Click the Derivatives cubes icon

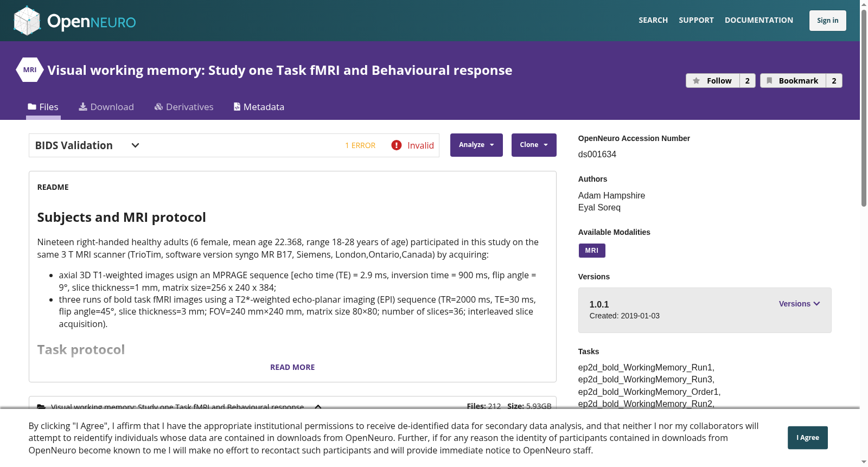point(158,107)
